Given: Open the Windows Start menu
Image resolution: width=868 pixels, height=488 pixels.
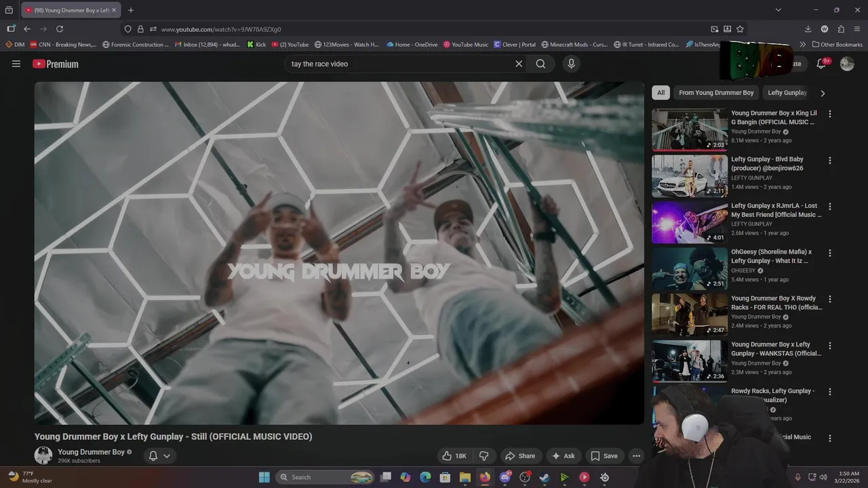Looking at the screenshot, I should click(264, 477).
